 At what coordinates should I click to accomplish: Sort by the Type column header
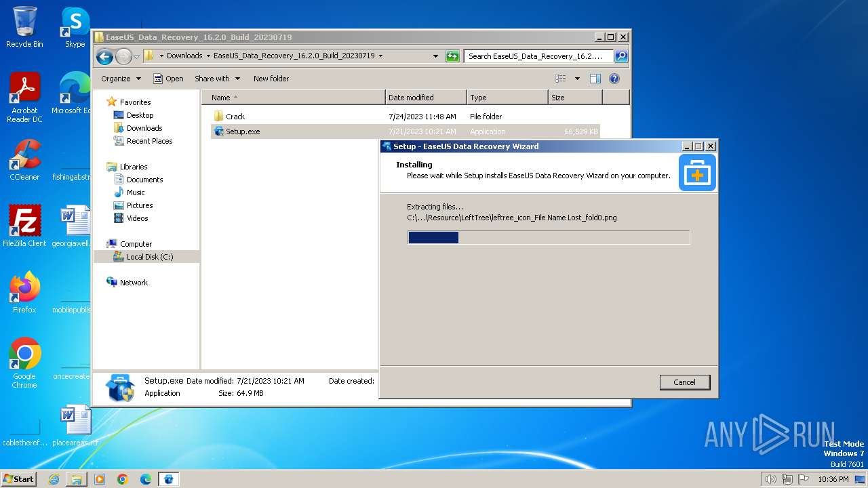tap(507, 98)
